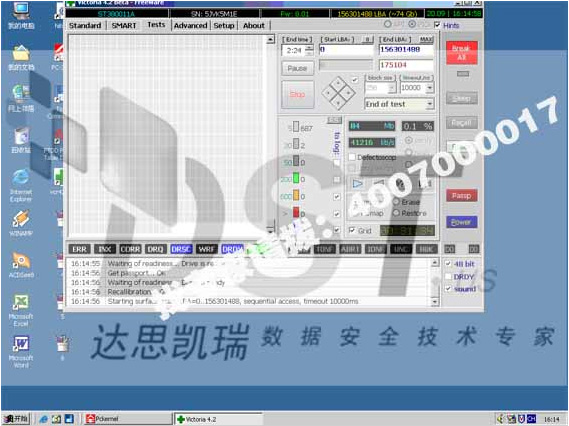Click the DRQ status indicator

155,249
